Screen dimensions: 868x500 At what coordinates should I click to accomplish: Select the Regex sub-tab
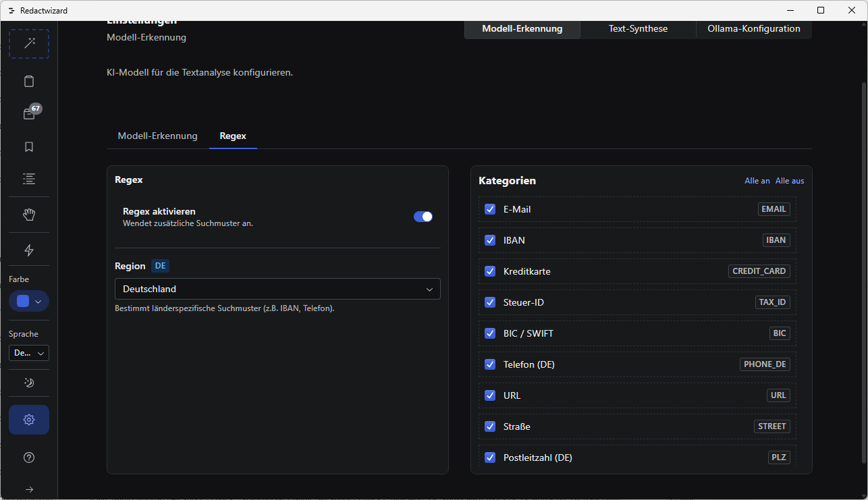(233, 136)
